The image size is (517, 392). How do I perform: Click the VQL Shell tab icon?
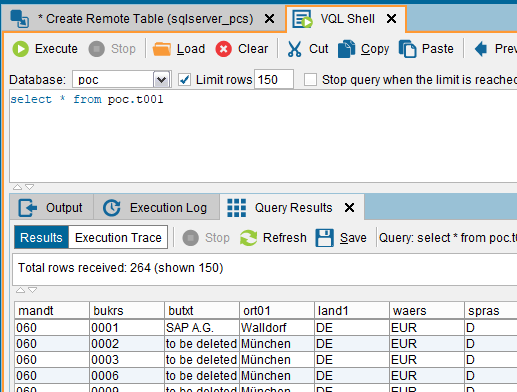point(302,19)
